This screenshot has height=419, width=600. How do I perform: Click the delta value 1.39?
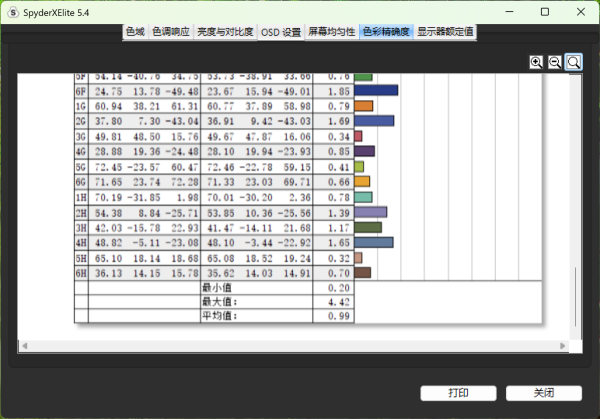pyautogui.click(x=339, y=213)
